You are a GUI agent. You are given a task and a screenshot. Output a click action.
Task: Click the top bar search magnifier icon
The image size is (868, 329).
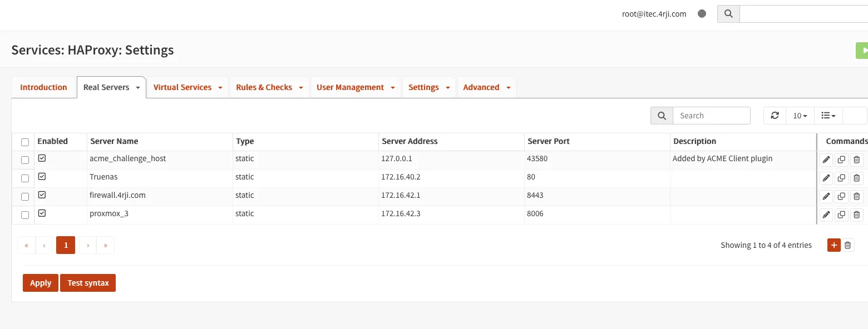(x=728, y=14)
